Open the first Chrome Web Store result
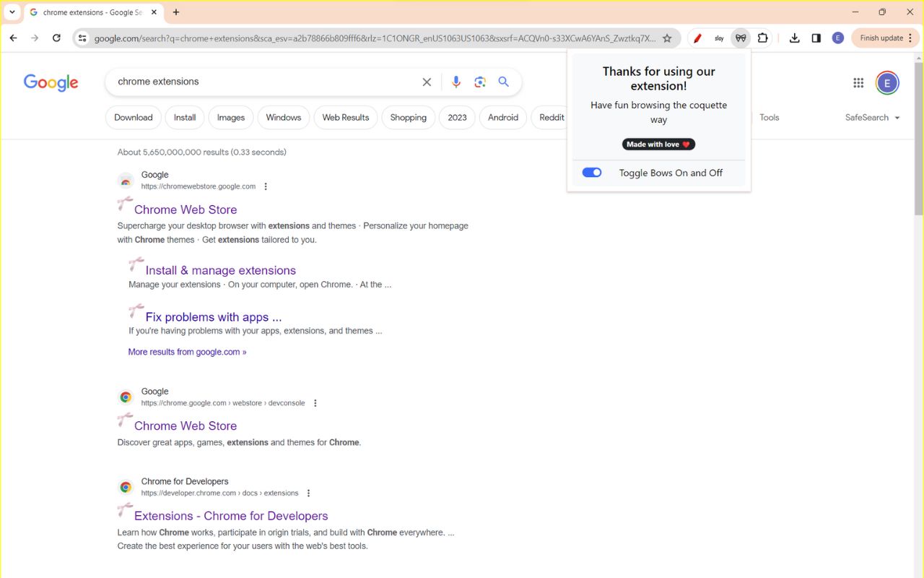Viewport: 924px width, 578px height. pos(186,210)
